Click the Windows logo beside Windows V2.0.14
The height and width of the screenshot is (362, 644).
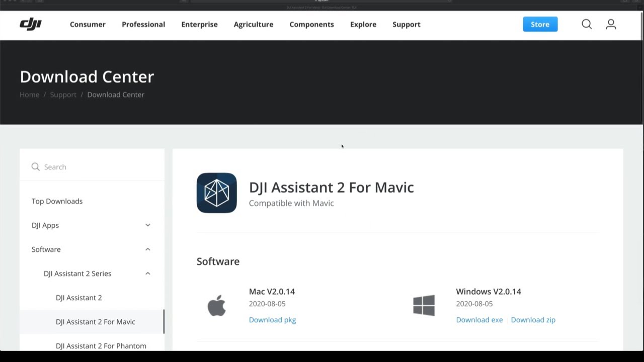pos(424,306)
